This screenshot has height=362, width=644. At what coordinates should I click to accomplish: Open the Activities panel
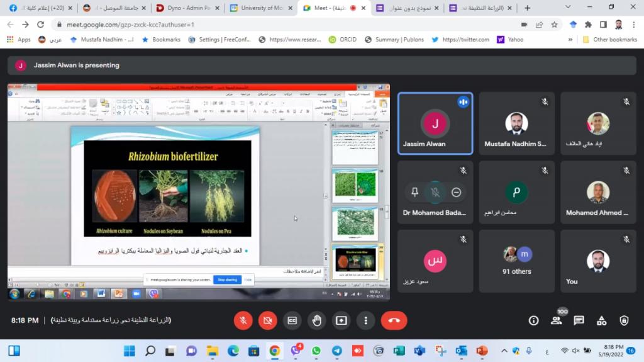click(601, 320)
